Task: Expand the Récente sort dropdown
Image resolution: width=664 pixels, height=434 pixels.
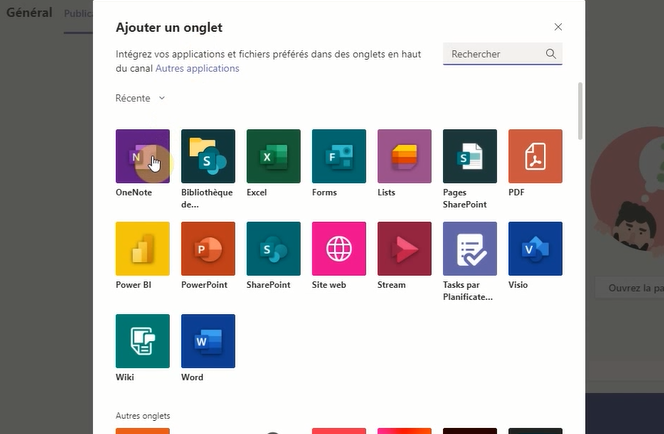Action: [140, 98]
